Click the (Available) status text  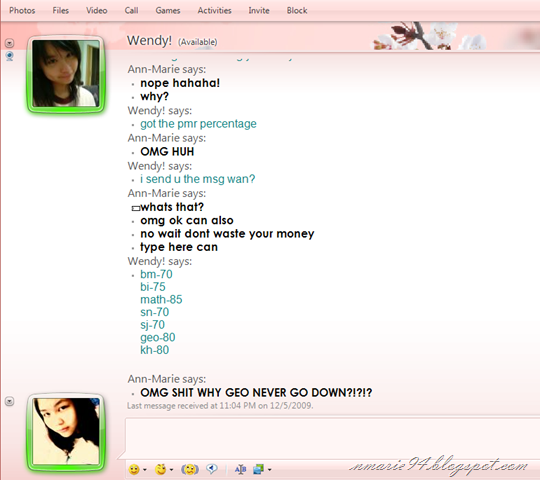coord(197,42)
